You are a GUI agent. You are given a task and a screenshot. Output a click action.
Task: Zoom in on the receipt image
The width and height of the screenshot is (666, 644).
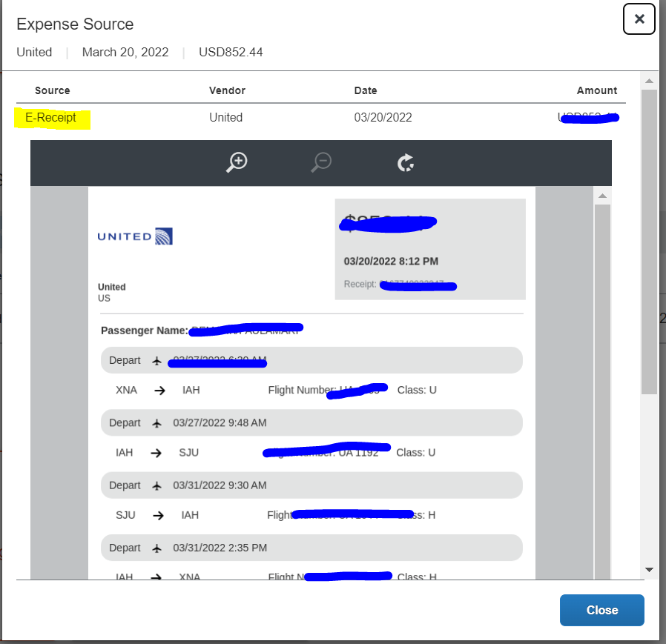tap(237, 162)
